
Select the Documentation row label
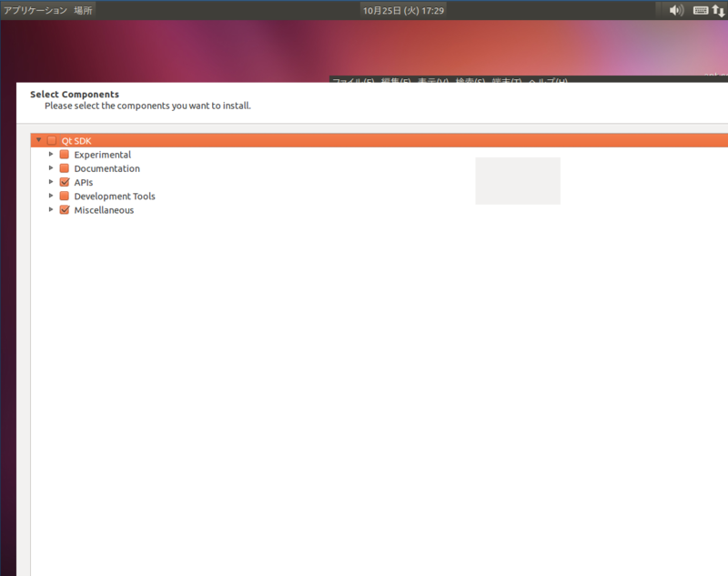click(106, 168)
